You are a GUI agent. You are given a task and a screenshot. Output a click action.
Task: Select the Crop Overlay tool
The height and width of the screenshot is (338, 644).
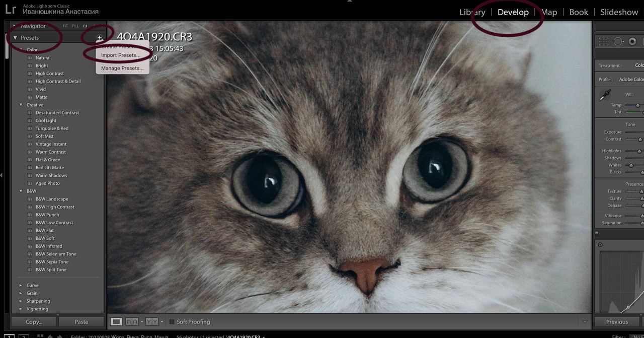click(x=604, y=42)
